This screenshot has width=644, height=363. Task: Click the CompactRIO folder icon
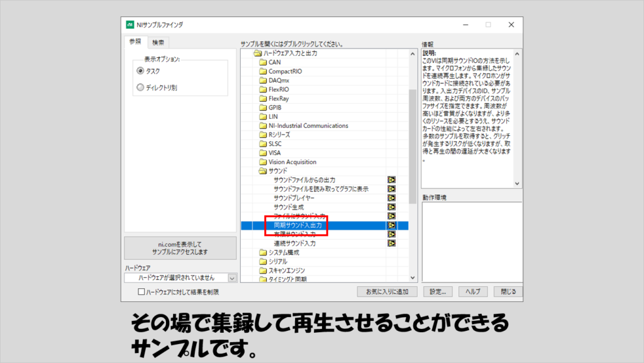coord(264,72)
